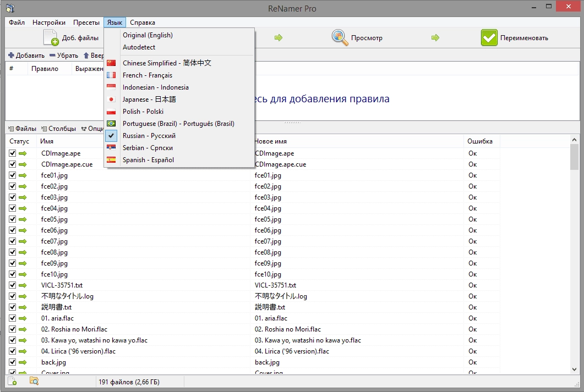The height and width of the screenshot is (392, 584).
Task: Click the Japanese flag icon
Action: 111,100
